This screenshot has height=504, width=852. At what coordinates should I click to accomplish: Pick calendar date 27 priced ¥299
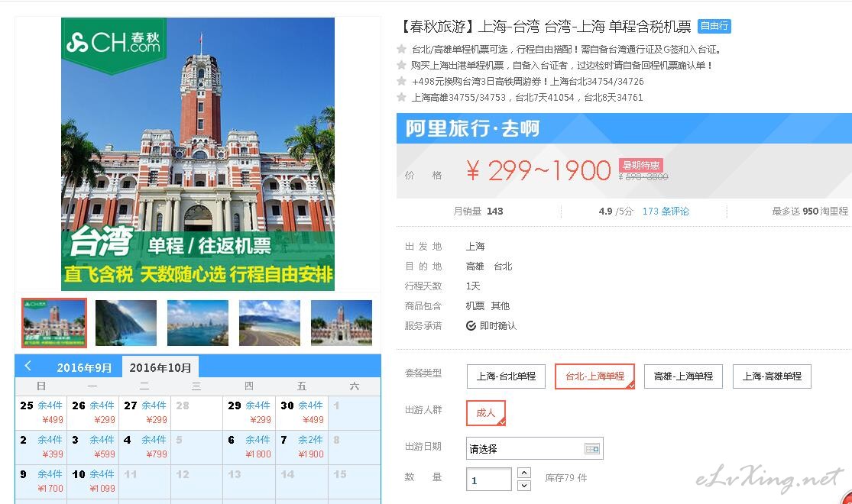coord(145,413)
